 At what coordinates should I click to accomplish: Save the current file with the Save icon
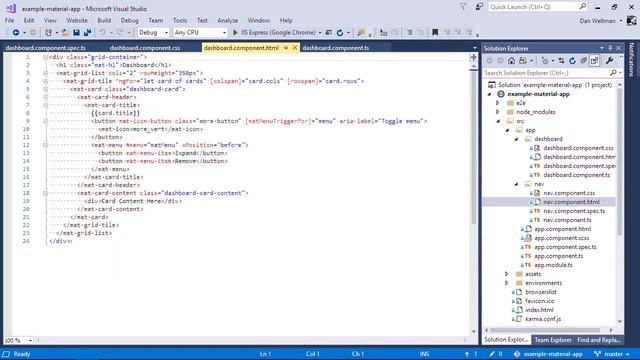[76, 33]
